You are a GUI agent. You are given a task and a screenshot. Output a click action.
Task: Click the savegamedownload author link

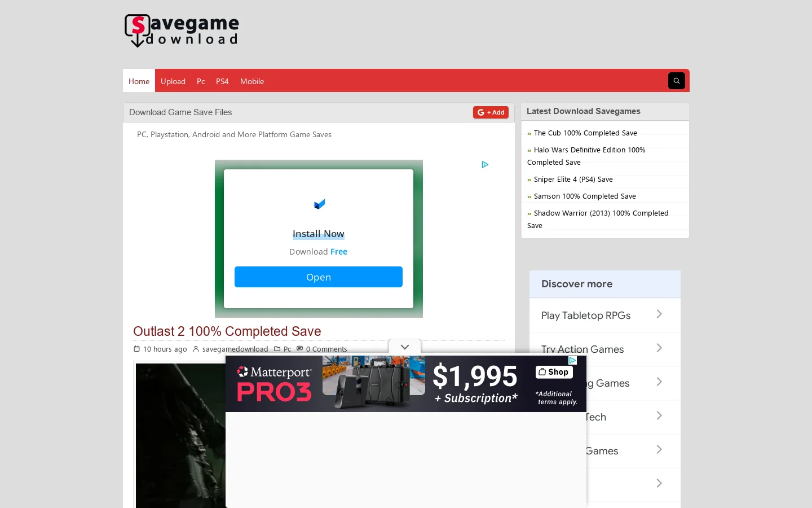click(x=235, y=349)
